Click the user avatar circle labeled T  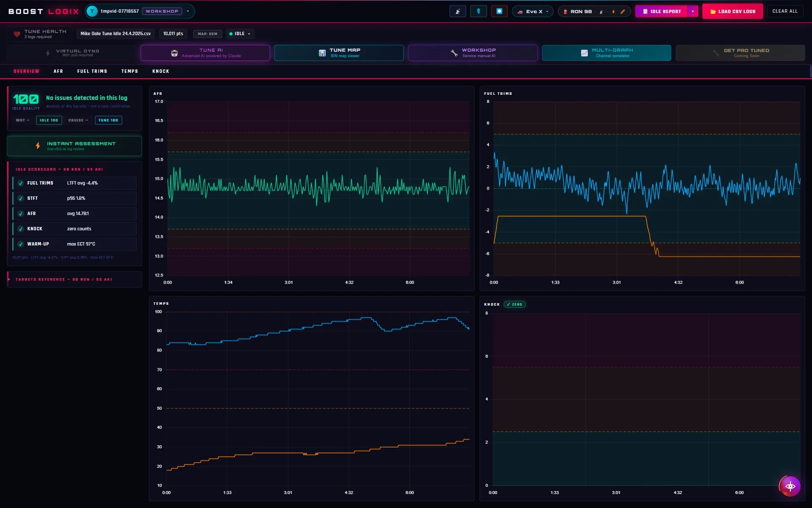point(92,11)
